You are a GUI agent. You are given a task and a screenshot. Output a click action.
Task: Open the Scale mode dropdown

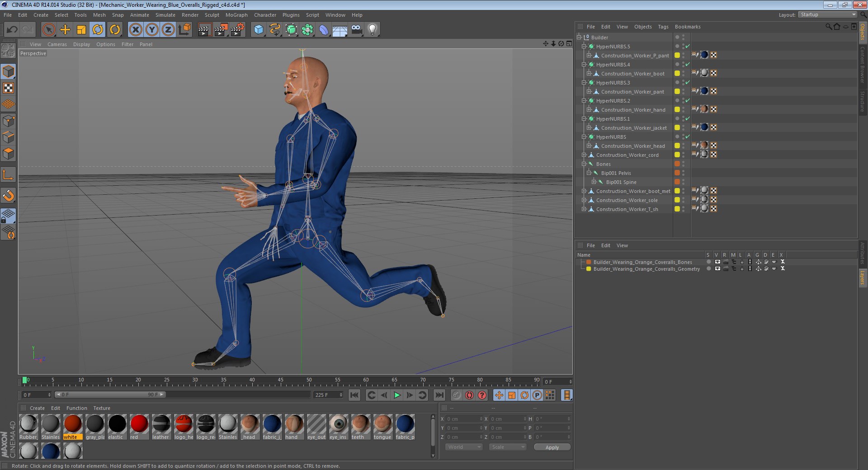point(508,447)
